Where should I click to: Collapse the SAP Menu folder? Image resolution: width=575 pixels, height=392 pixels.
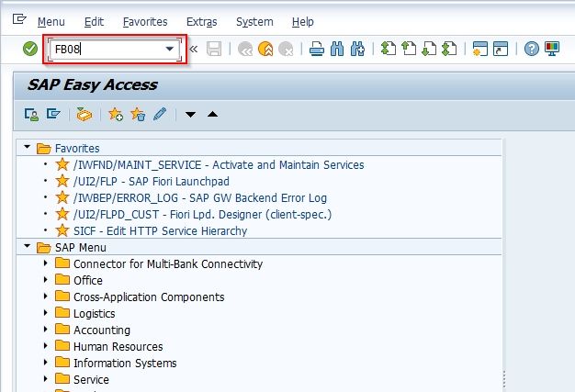[28, 246]
